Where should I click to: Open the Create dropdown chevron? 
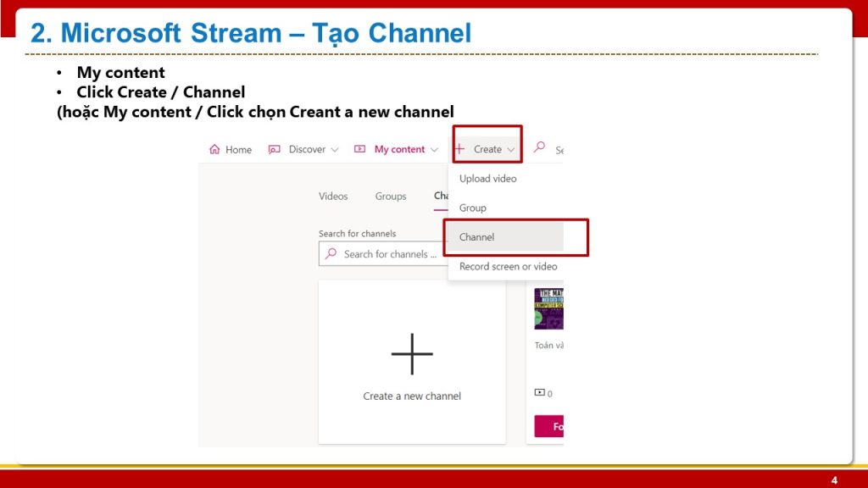coord(510,150)
